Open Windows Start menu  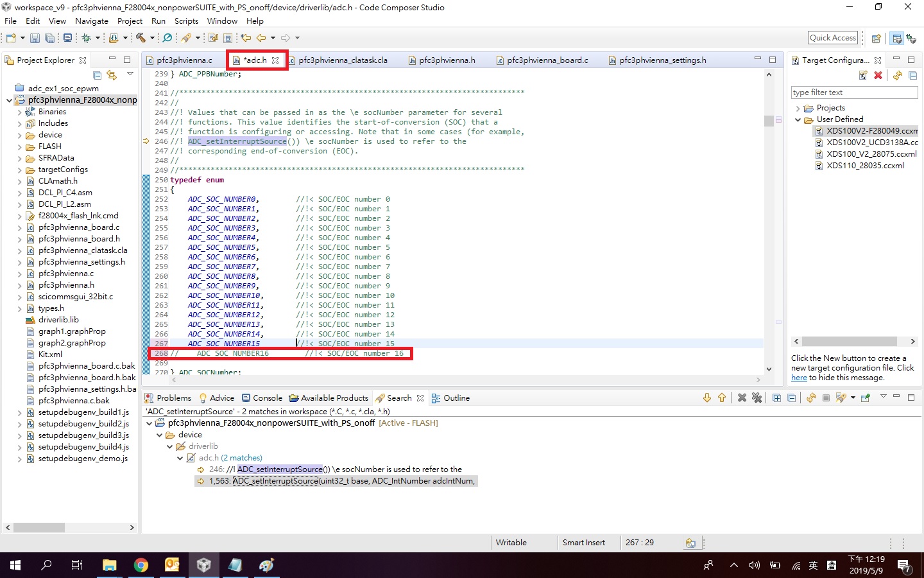15,565
